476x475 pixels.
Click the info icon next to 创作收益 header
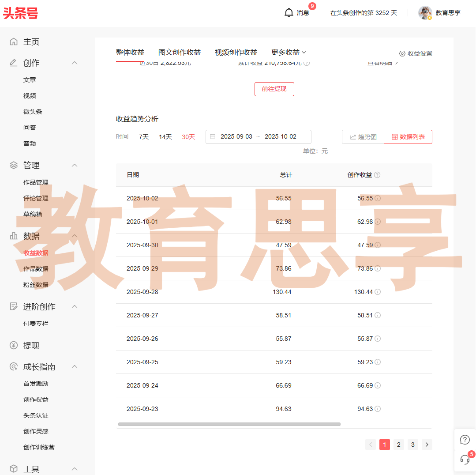(x=377, y=175)
